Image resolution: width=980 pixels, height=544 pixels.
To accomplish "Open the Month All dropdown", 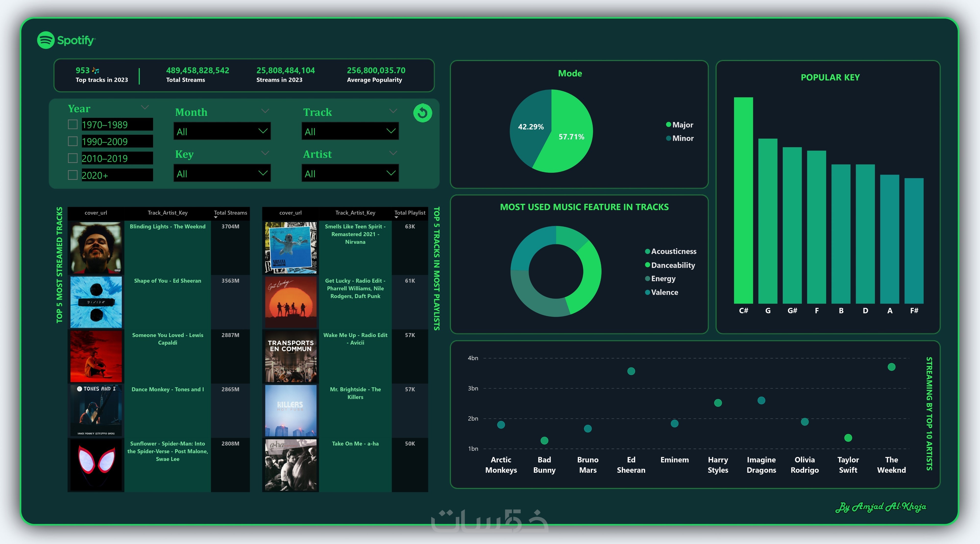I will click(x=222, y=131).
